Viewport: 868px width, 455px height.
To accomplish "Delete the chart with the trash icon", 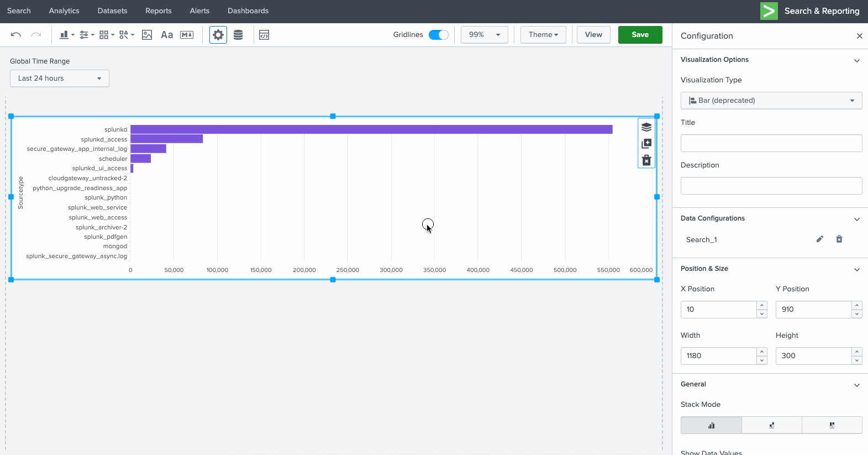I will pos(646,160).
